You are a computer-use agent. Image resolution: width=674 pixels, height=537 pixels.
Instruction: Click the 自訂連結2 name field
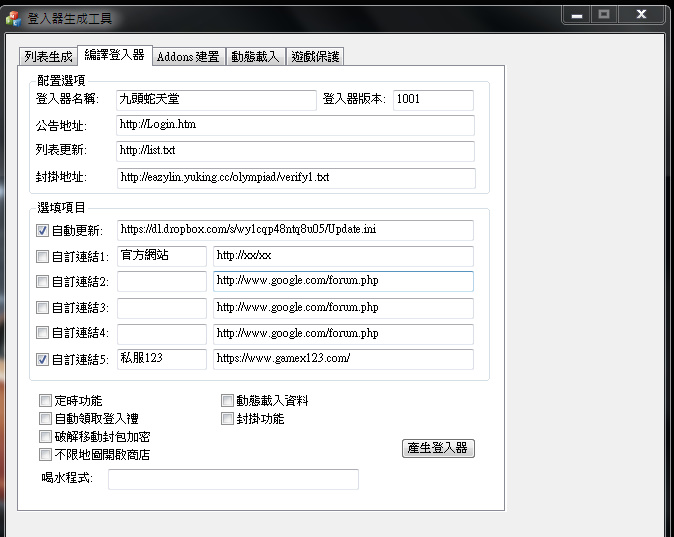(x=162, y=281)
